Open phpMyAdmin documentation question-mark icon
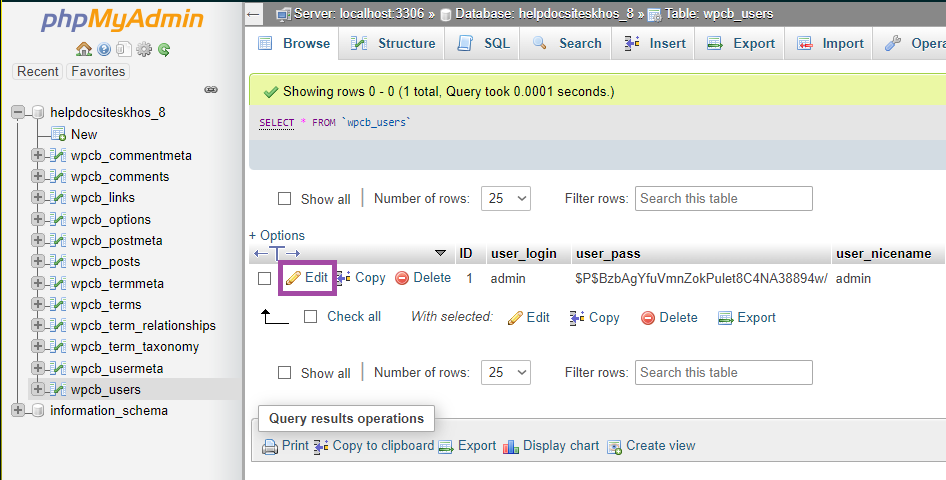Image resolution: width=946 pixels, height=480 pixels. [x=104, y=49]
